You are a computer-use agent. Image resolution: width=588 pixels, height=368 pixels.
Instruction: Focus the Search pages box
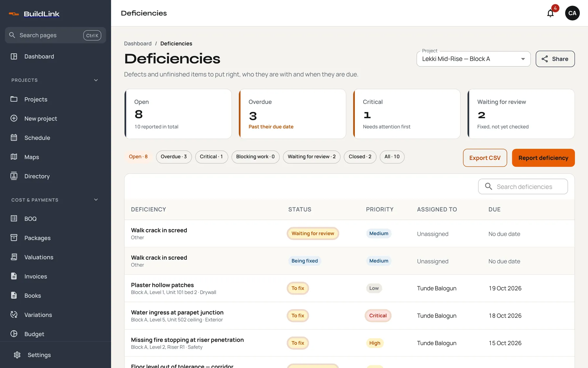(56, 35)
